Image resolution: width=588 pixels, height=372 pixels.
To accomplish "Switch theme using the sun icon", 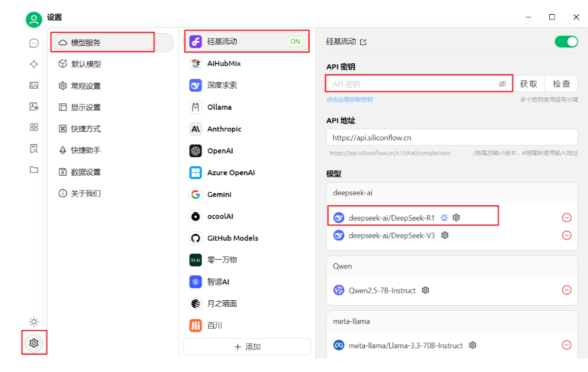I will 34,322.
